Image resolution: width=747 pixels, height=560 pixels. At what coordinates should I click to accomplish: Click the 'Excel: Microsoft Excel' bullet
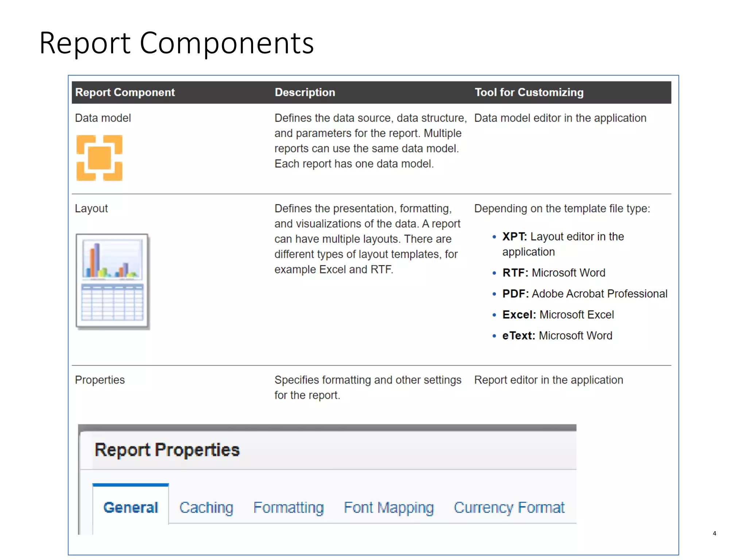click(x=558, y=315)
